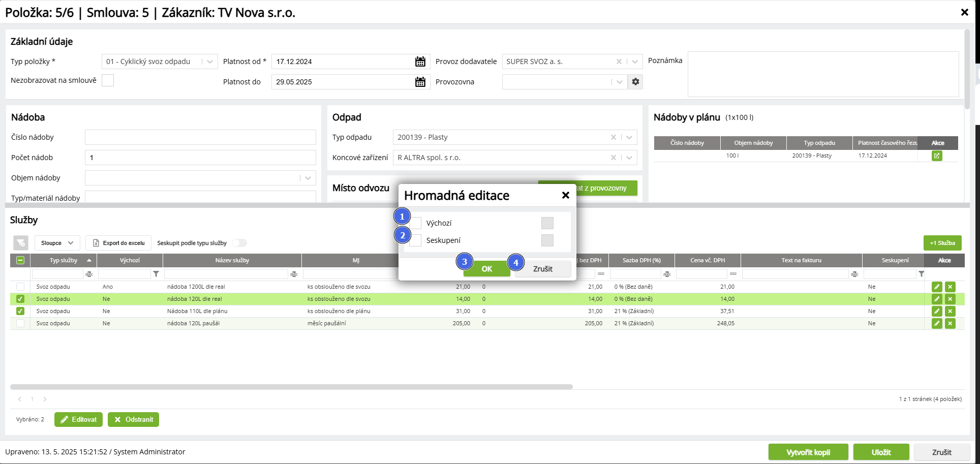Click Zrušit in the Hromadná editace dialog
The width and height of the screenshot is (980, 464).
[x=543, y=269]
